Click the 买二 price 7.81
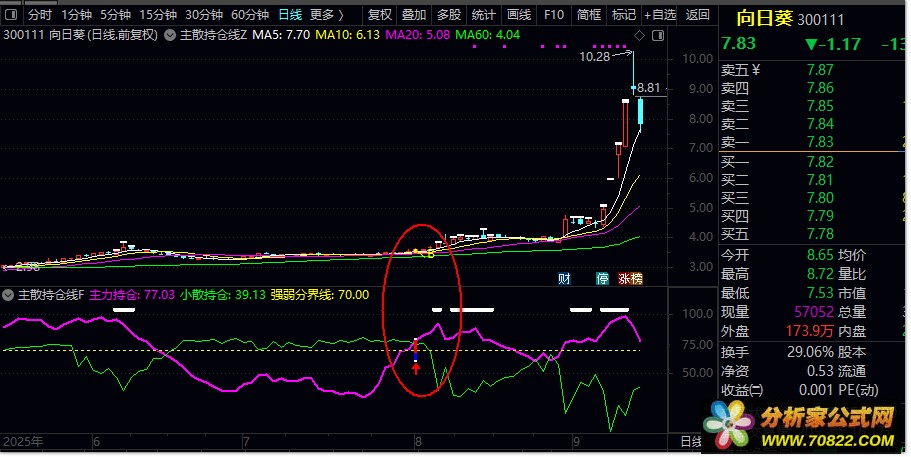Image resolution: width=911 pixels, height=457 pixels. pyautogui.click(x=820, y=180)
